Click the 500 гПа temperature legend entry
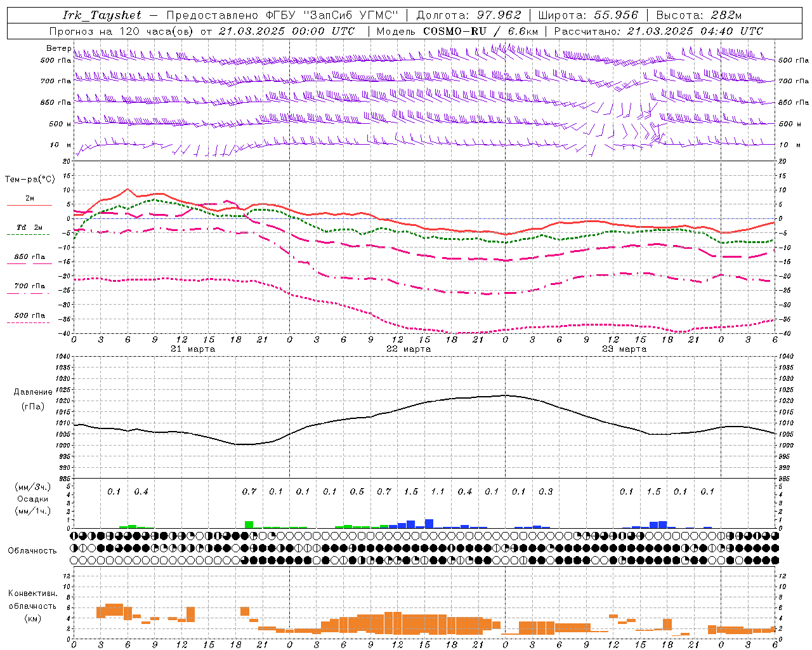Screen dimensions: 812x650 click(29, 315)
